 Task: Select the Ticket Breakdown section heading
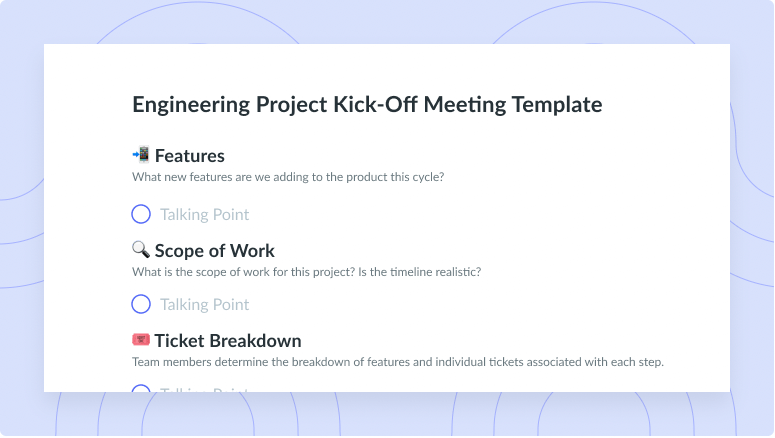point(228,341)
